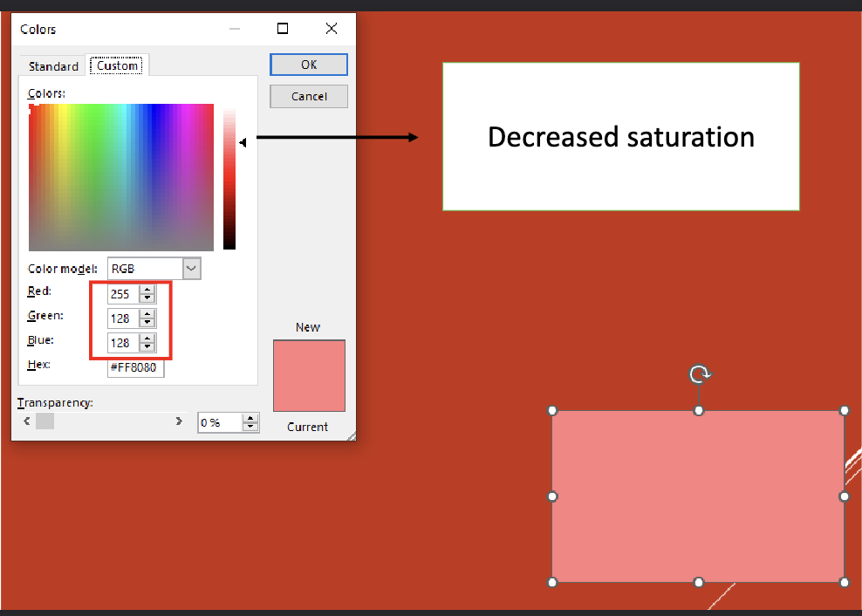
Task: Increase the Green value with up arrow
Action: tap(147, 313)
